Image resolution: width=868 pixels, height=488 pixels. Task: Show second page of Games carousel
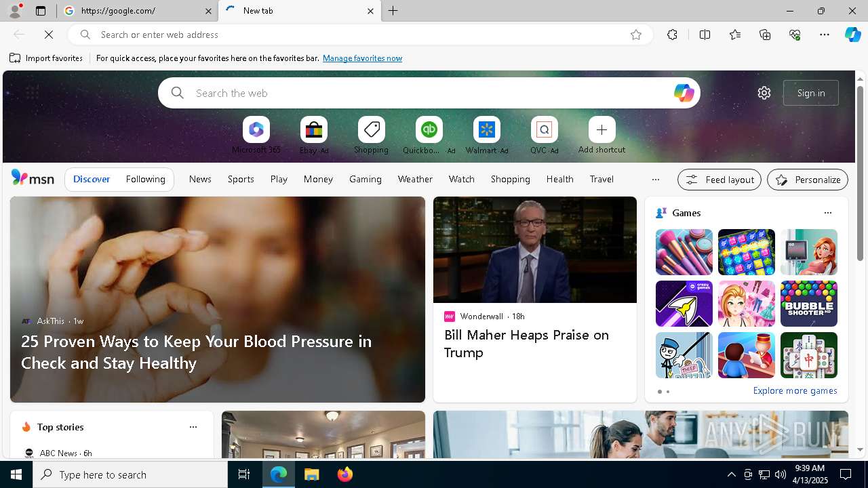pos(668,392)
